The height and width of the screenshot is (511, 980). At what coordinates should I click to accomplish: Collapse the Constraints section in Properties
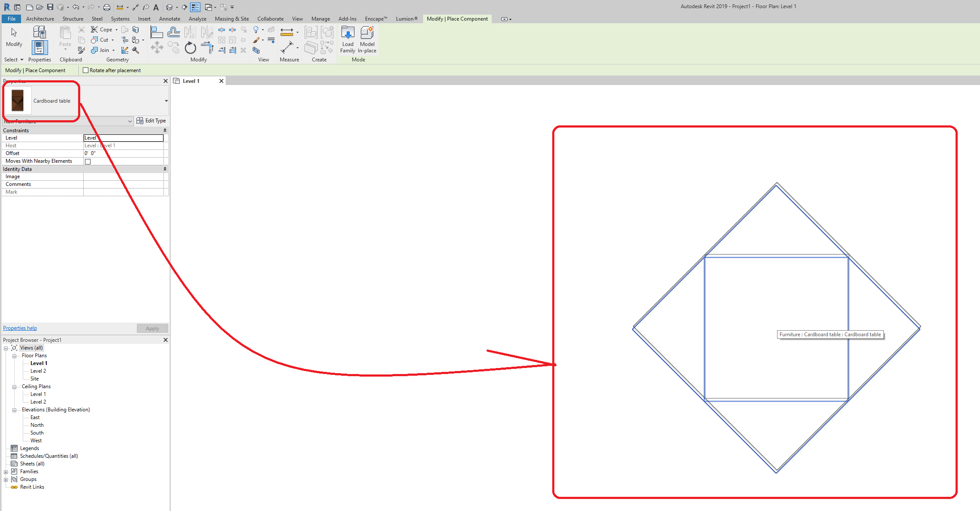(165, 130)
